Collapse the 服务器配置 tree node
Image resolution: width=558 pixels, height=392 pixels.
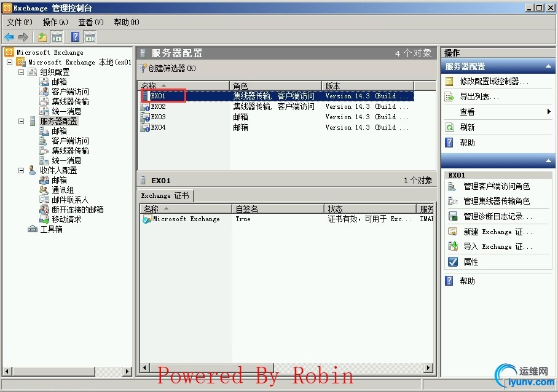pyautogui.click(x=21, y=121)
